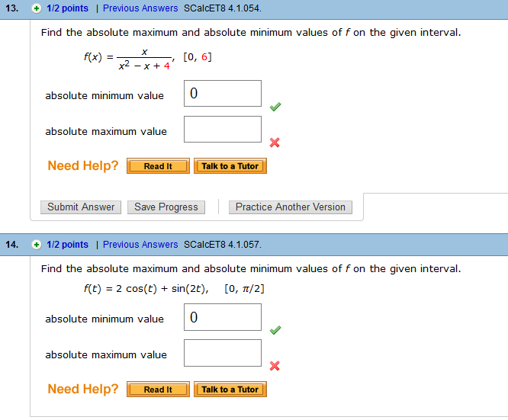Viewport: 508px width, 420px height.
Task: Click 1/2 points label on question 13
Action: [67, 9]
